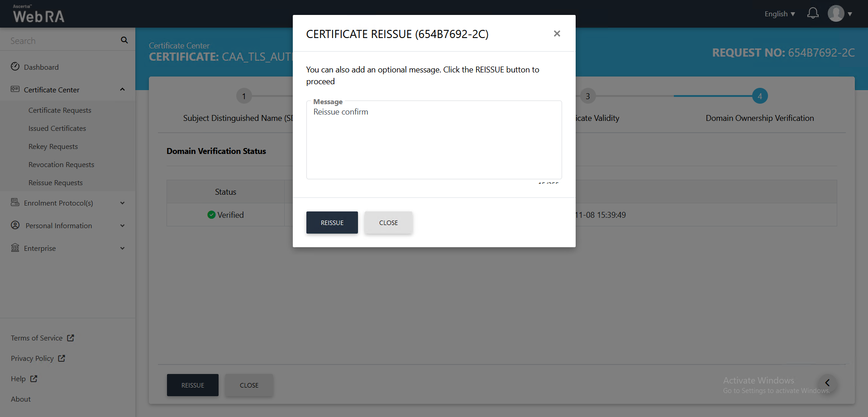Open the user profile avatar menu
The image size is (868, 417).
point(836,14)
